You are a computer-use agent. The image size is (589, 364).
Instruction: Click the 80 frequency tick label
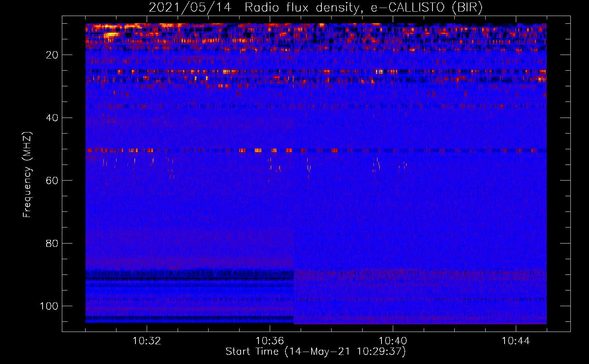[x=52, y=244]
